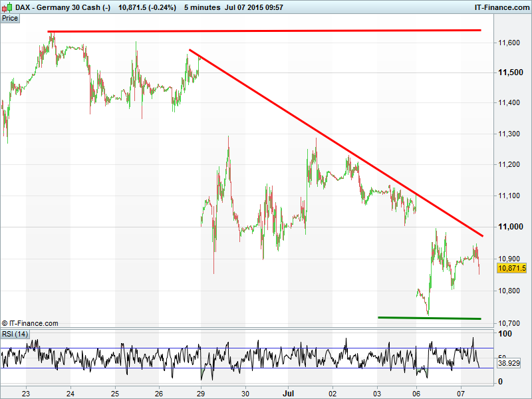Click date label 06 on time axis
The image size is (532, 399).
coord(416,394)
